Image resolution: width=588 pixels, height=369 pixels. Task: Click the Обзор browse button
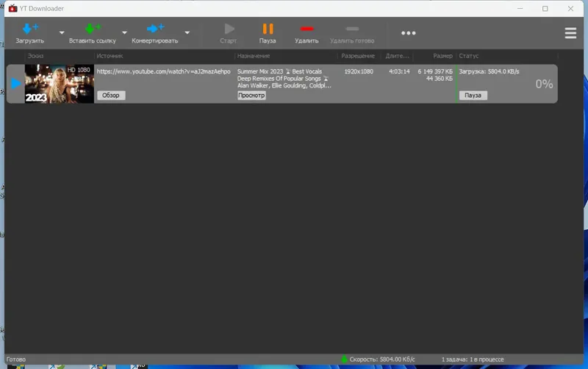[111, 96]
